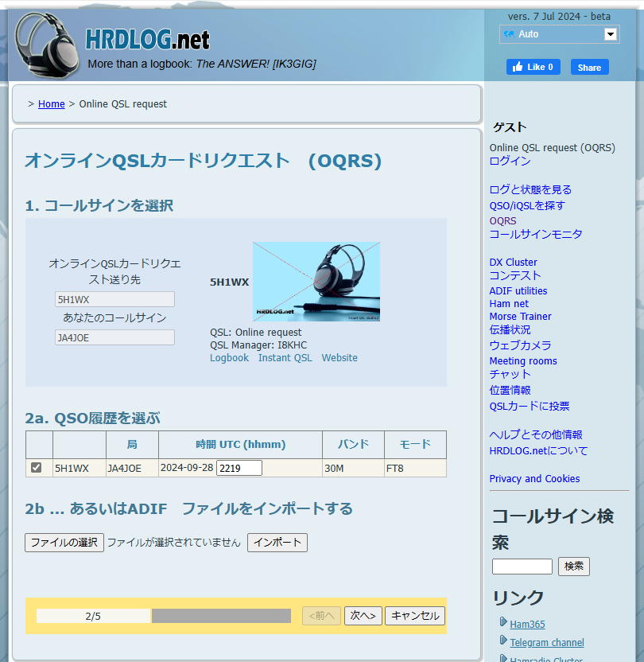
Task: Click the インポート button
Action: 277,543
